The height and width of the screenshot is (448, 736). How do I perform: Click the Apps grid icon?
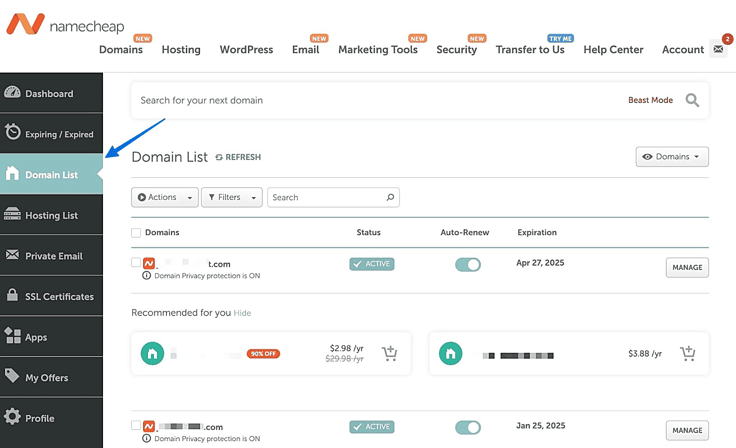tap(12, 336)
